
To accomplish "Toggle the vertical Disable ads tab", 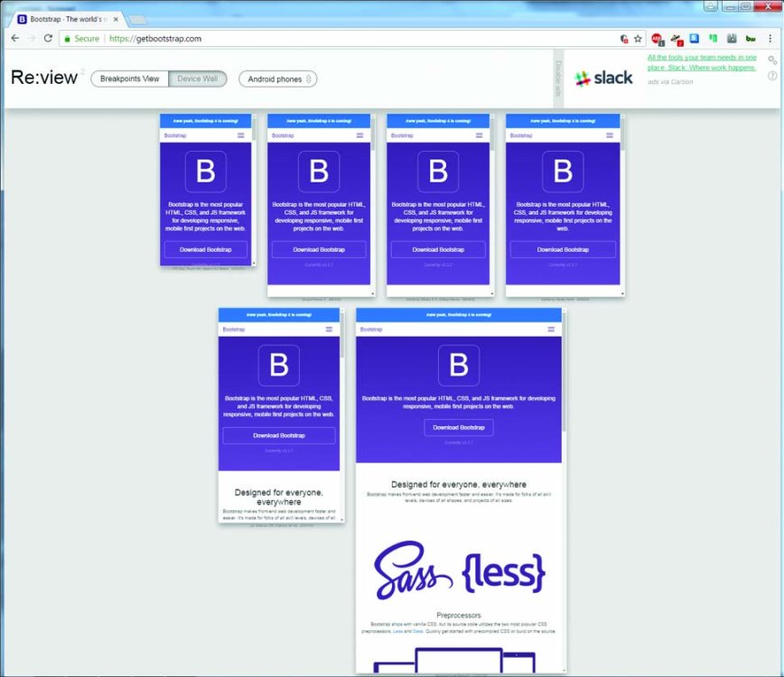I will [558, 79].
